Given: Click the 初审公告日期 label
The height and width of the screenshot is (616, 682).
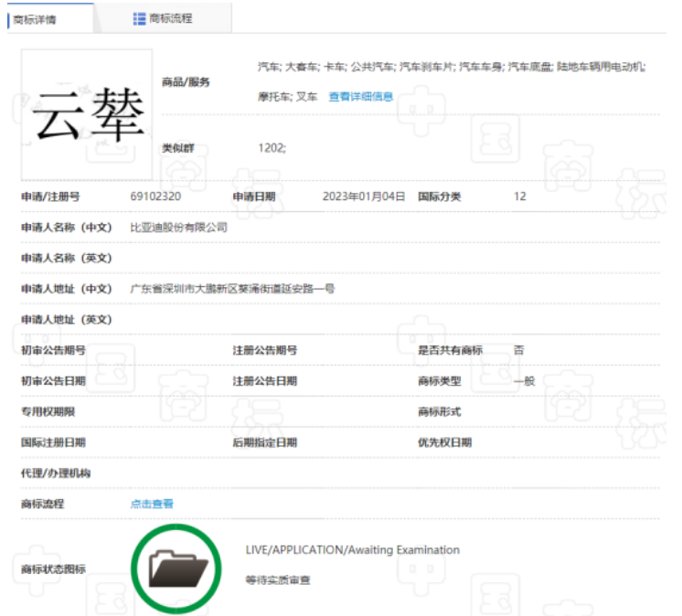Looking at the screenshot, I should [53, 381].
